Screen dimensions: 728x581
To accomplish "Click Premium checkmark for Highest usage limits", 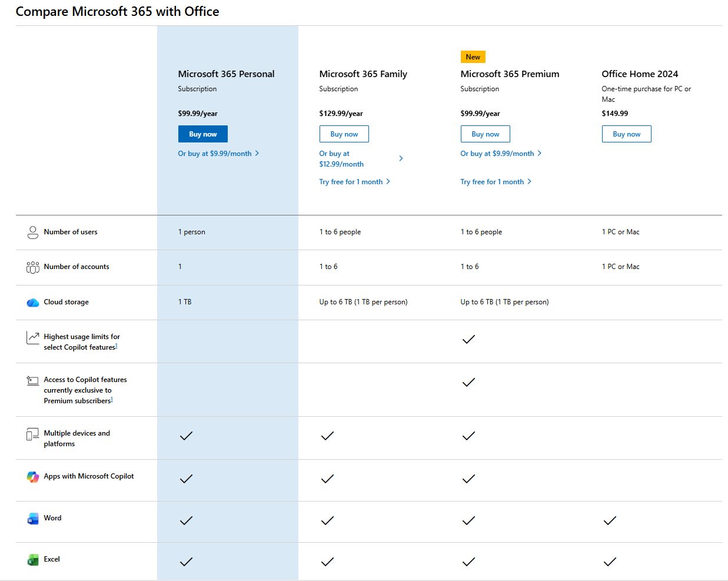I will (x=468, y=340).
